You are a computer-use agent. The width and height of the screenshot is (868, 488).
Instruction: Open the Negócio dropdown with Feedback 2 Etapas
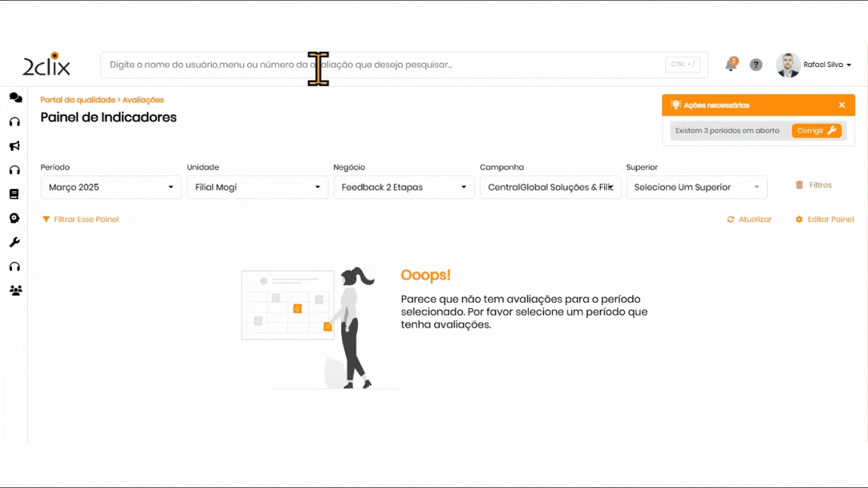(404, 188)
